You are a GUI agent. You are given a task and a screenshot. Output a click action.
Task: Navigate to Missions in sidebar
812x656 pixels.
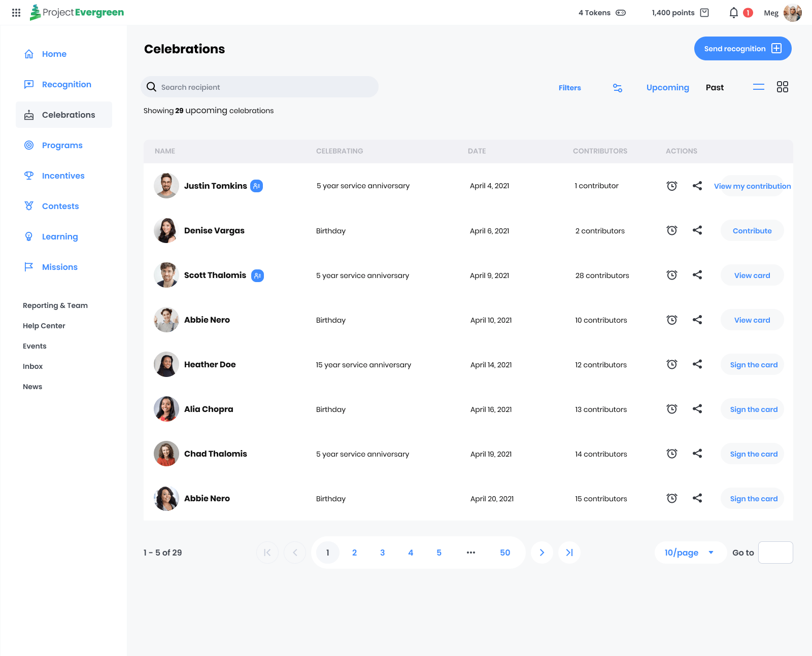(59, 267)
